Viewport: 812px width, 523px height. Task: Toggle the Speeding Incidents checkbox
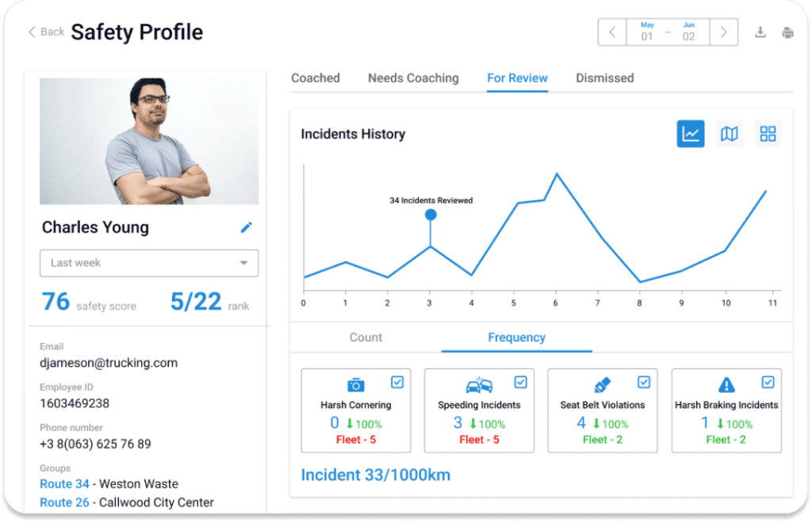click(520, 382)
